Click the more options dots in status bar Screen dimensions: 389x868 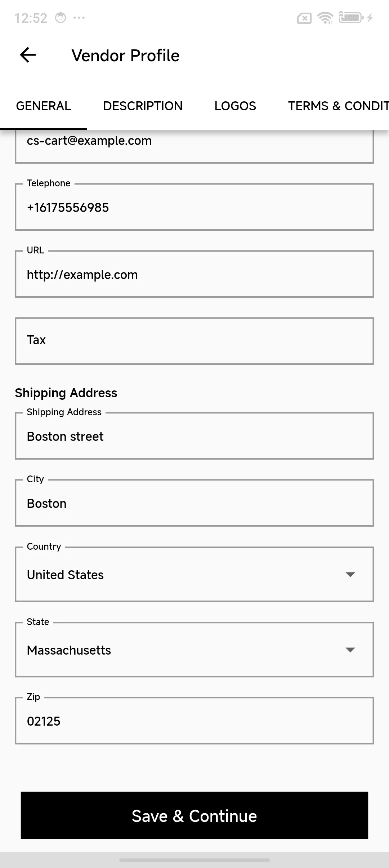pos(79,17)
